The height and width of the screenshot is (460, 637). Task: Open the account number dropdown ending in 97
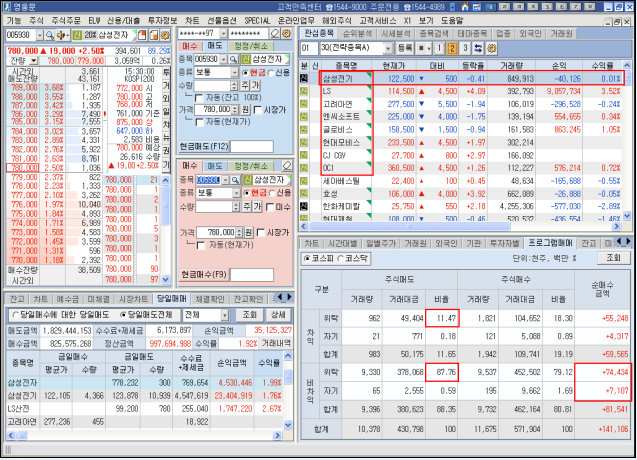click(x=223, y=33)
